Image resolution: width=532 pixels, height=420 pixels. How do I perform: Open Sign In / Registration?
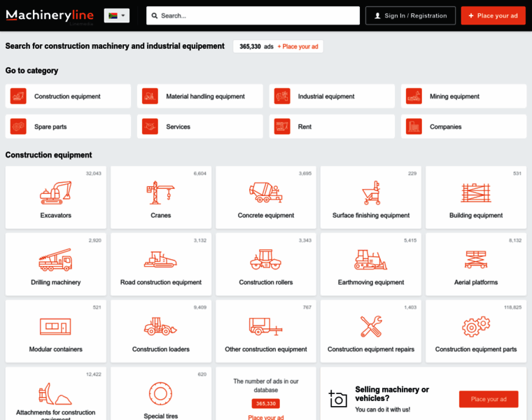point(410,15)
